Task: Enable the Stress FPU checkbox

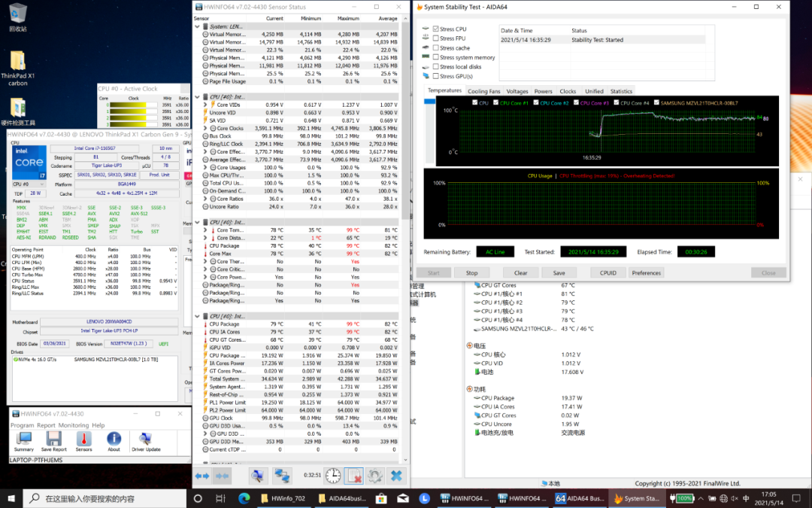Action: coord(435,38)
